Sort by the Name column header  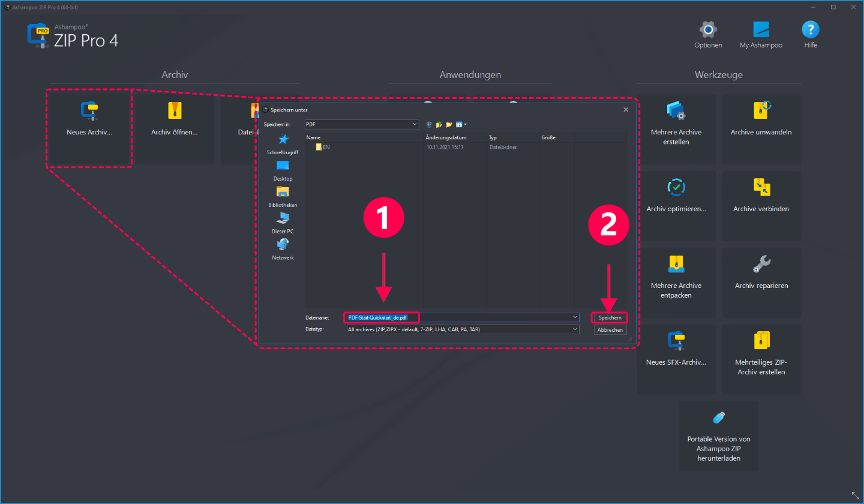click(x=364, y=137)
